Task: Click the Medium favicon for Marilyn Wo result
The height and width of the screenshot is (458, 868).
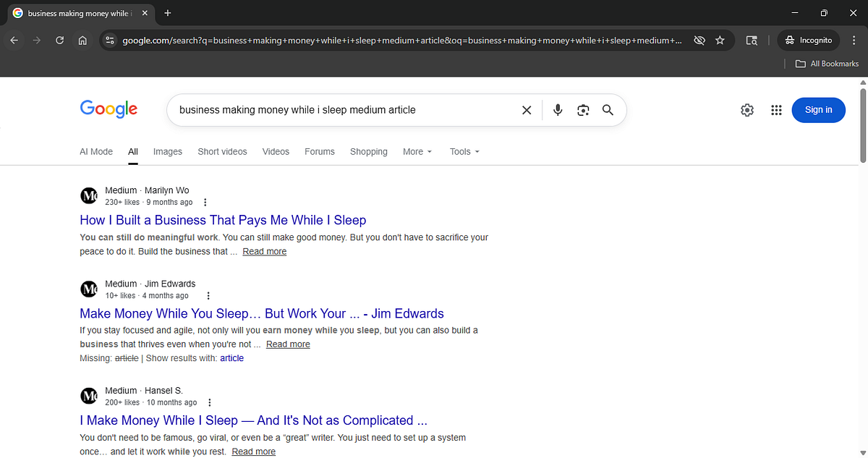Action: (x=88, y=196)
